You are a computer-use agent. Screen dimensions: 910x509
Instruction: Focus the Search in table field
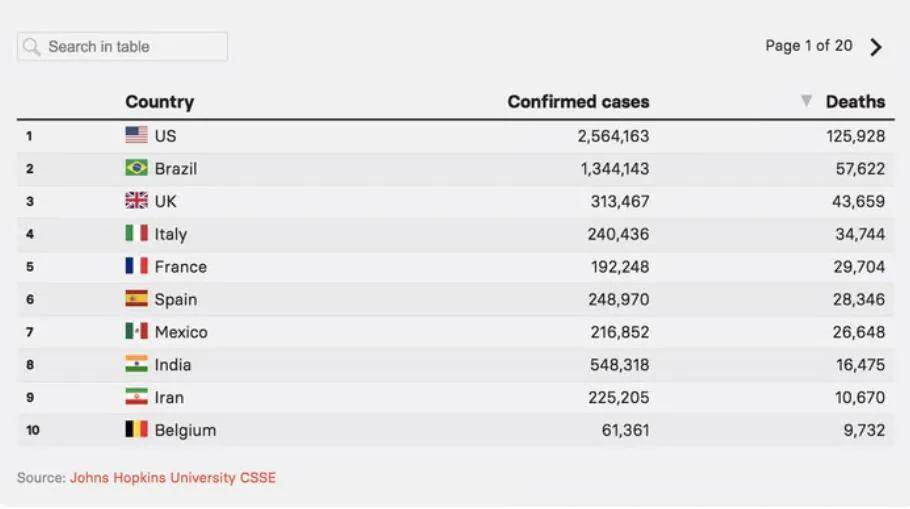(130, 47)
